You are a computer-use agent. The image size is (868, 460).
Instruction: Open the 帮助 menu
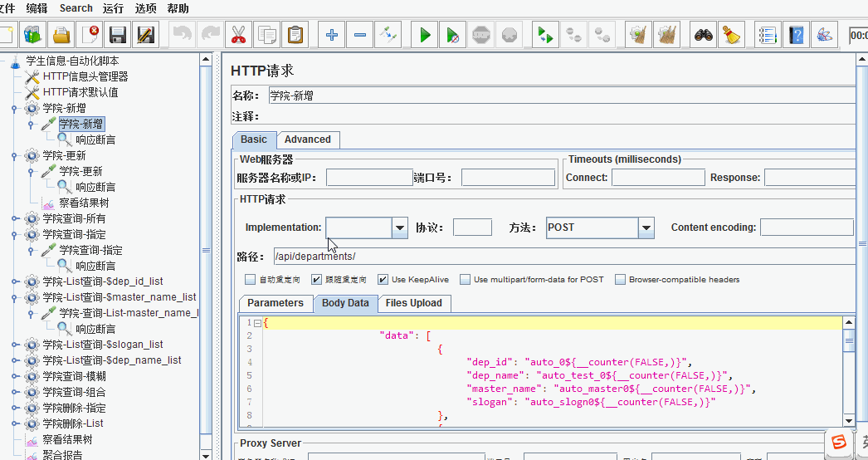[178, 8]
